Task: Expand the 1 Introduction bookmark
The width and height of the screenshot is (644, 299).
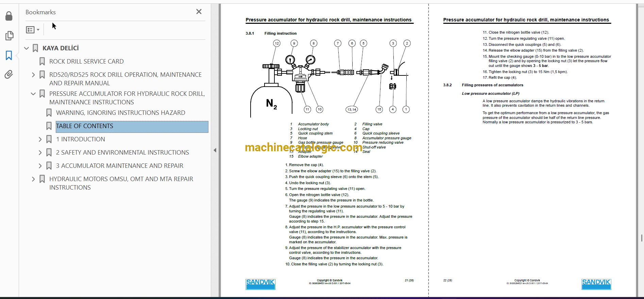Action: pos(40,139)
